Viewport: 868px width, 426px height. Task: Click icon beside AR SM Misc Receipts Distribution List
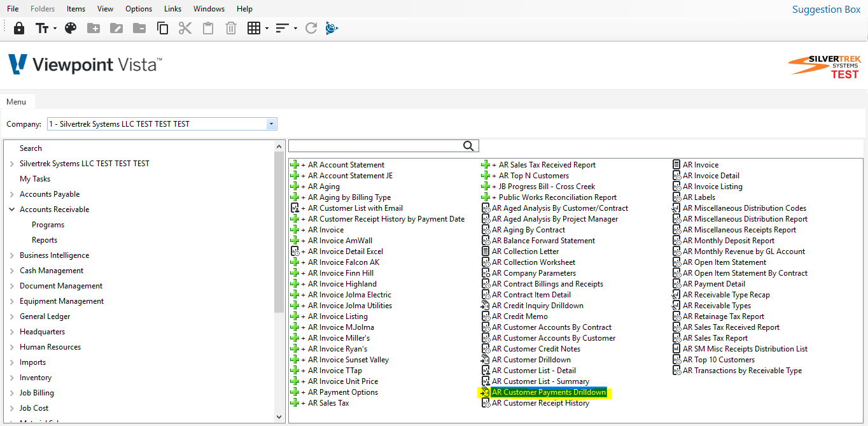coord(677,349)
